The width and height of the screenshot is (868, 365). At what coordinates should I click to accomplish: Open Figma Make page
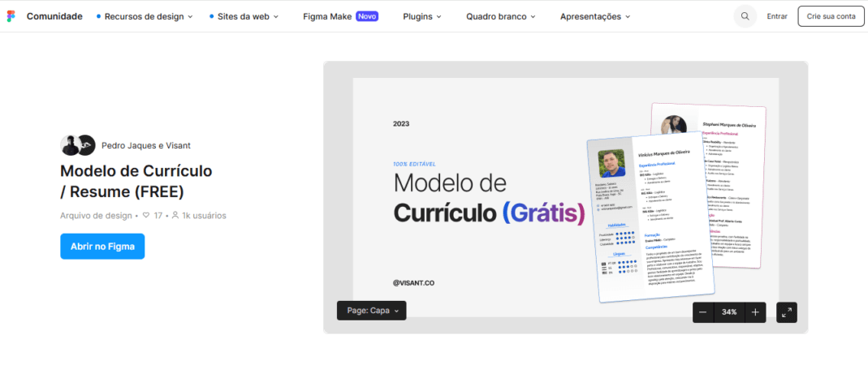click(x=327, y=16)
